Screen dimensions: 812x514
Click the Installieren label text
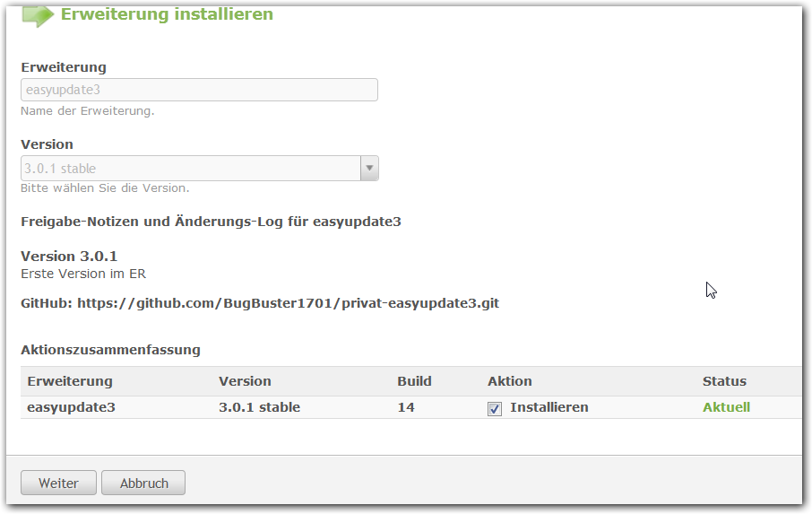click(549, 407)
